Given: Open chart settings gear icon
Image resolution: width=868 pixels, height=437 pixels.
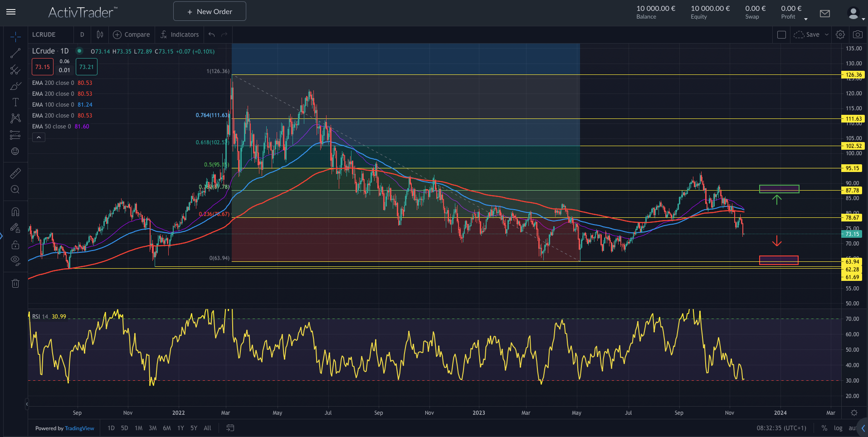Looking at the screenshot, I should pos(840,34).
